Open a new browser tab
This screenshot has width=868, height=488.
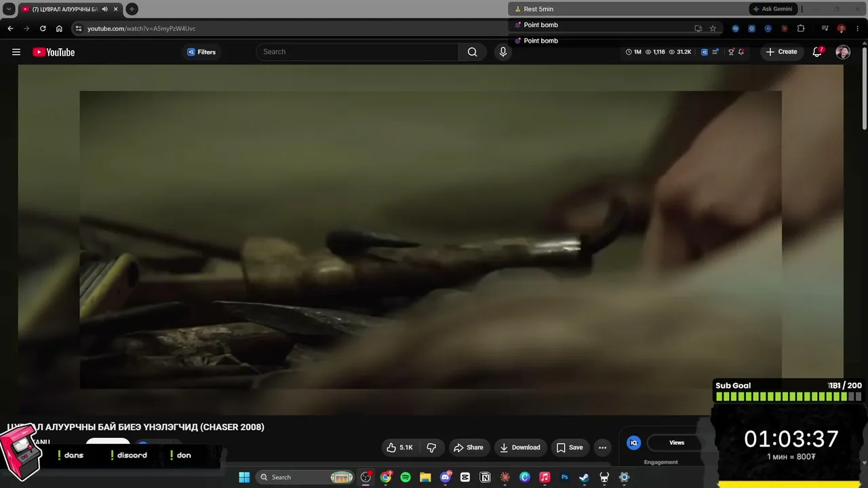[x=132, y=9]
